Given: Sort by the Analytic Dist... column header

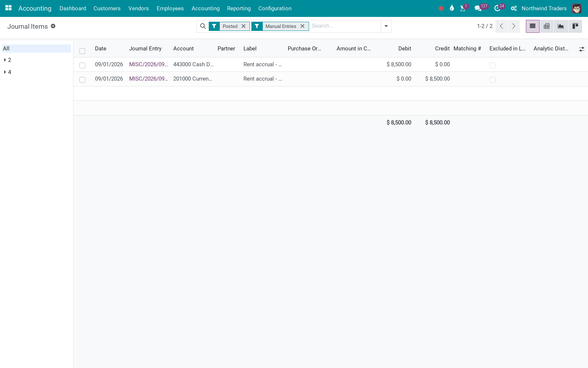Looking at the screenshot, I should click(551, 48).
